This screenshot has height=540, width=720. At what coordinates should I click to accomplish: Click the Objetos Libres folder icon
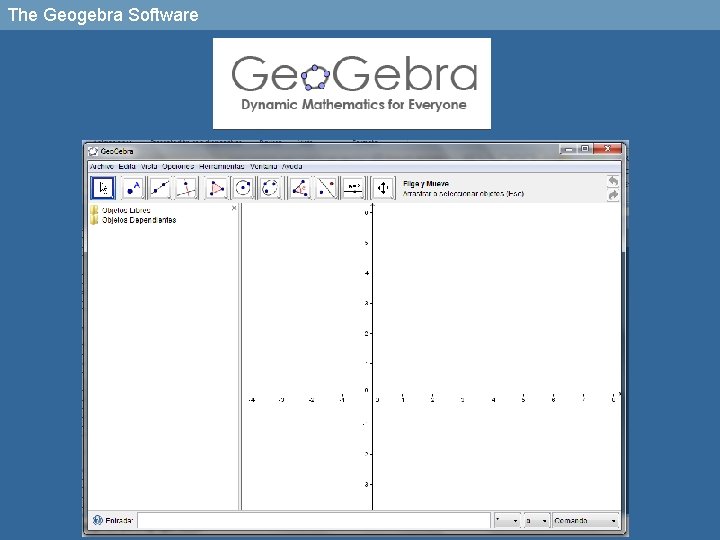click(94, 210)
